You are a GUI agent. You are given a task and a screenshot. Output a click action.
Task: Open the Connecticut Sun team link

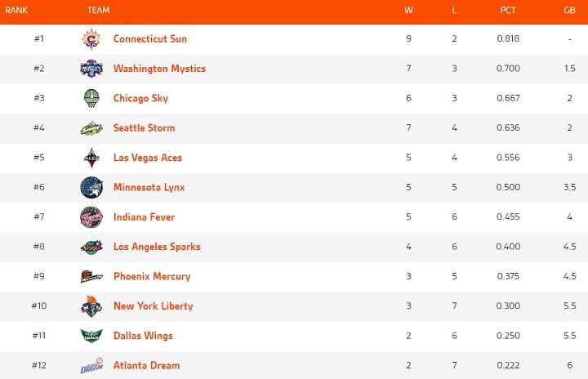tap(149, 38)
